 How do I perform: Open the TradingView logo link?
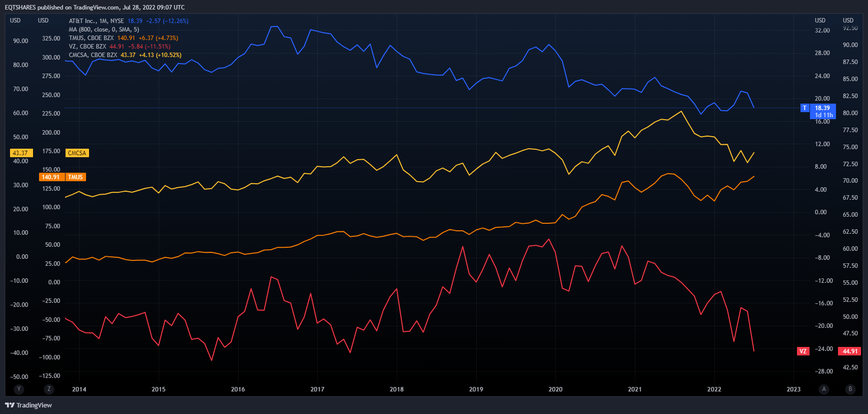coord(29,405)
